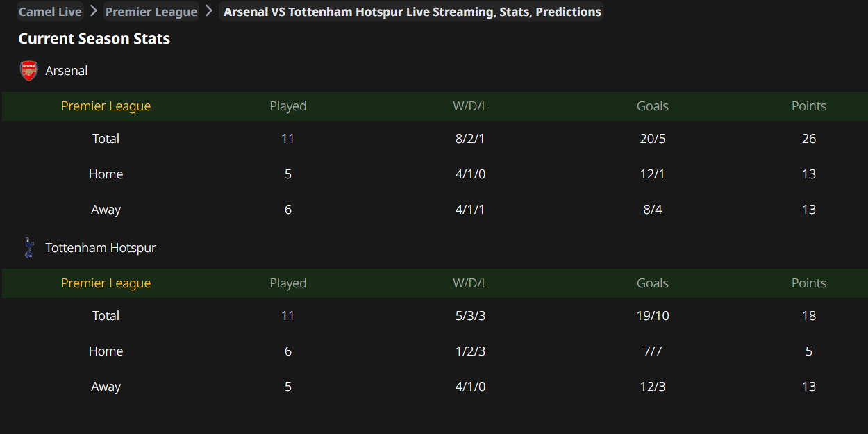Click Arsenal's total points value 26
Screen dimensions: 868x434
click(809, 139)
